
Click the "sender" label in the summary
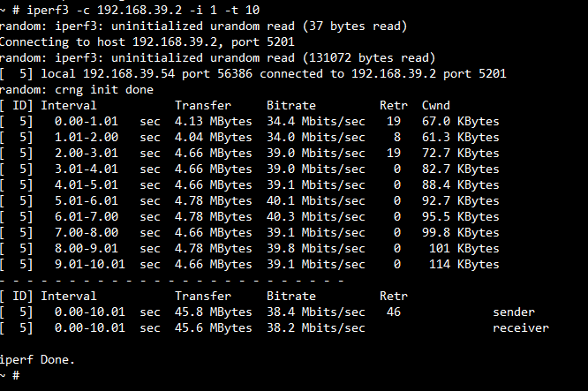(514, 312)
